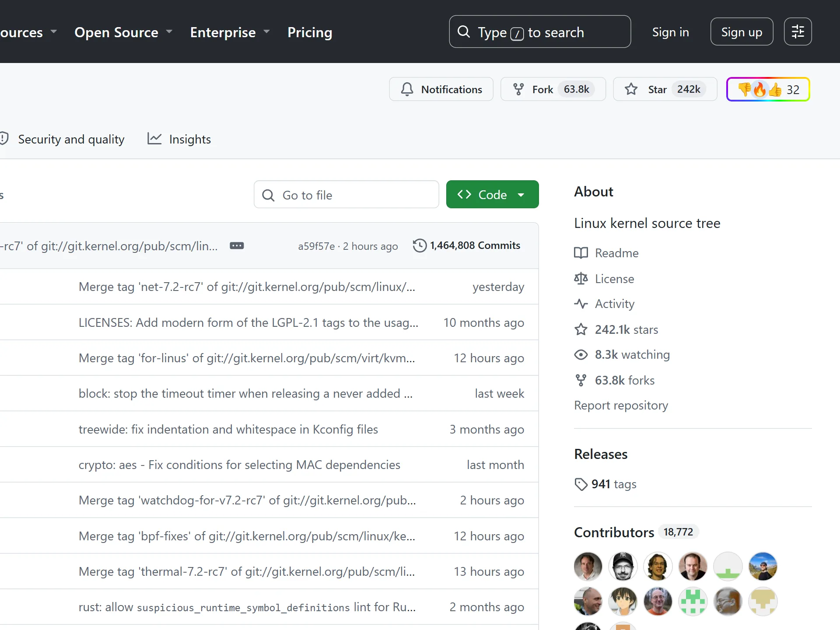The image size is (840, 630).
Task: Switch to the Security and quality tab
Action: click(62, 139)
